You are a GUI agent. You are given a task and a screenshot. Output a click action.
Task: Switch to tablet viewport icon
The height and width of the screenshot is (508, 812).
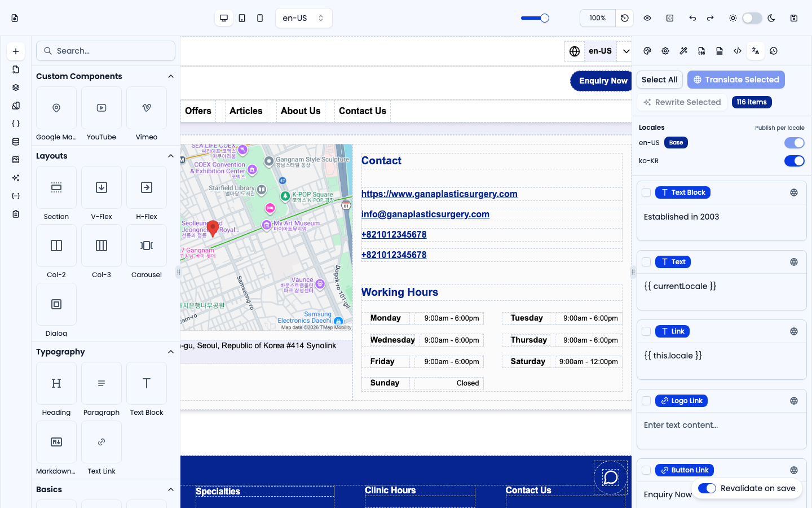tap(242, 18)
